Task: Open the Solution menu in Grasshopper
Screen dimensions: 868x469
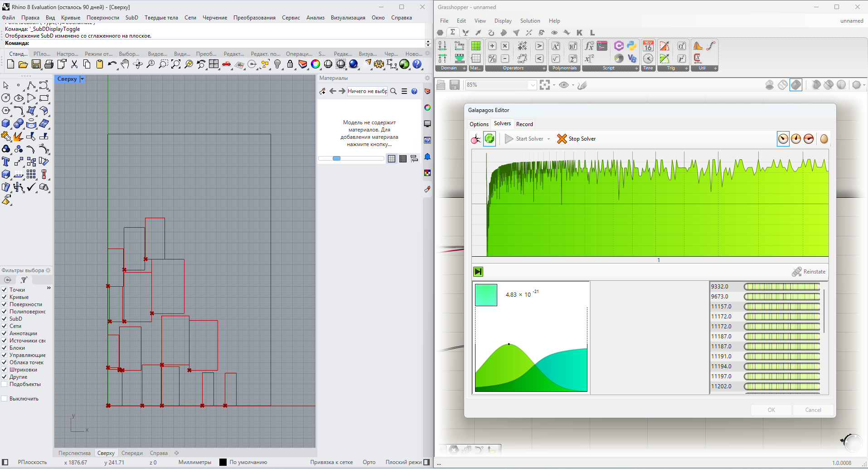Action: click(530, 21)
